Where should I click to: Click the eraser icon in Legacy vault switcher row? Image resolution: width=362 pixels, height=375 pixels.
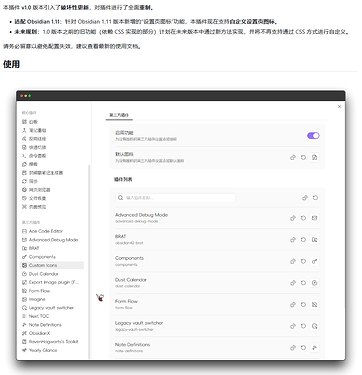tap(293, 326)
